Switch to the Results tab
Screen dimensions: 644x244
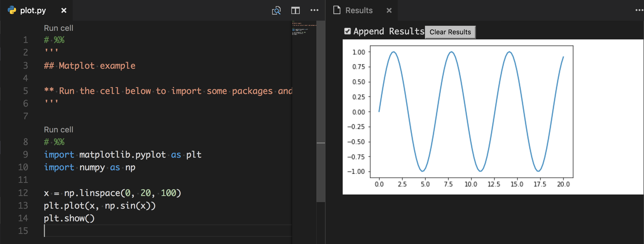(359, 10)
